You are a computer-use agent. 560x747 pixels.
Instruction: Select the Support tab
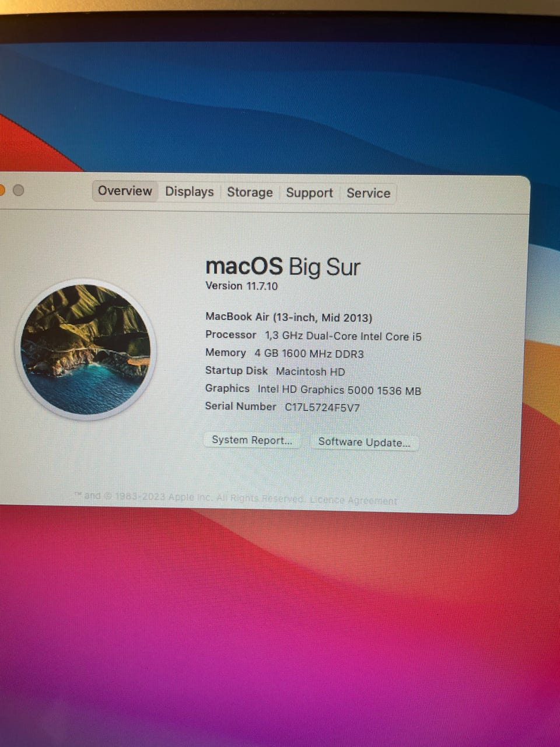(309, 193)
